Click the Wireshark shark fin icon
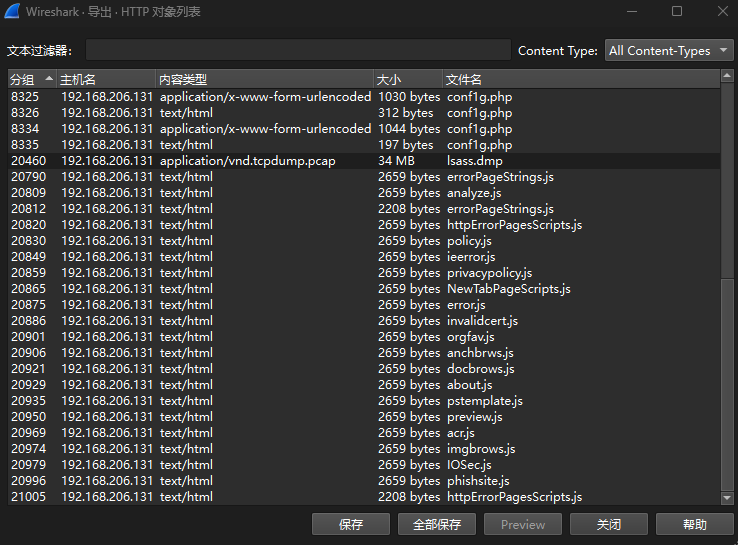Screen dimensions: 738x545 (12, 11)
